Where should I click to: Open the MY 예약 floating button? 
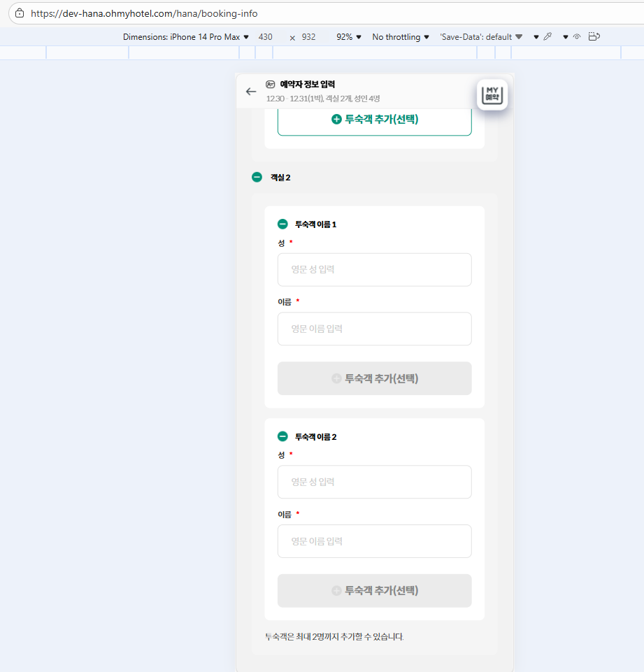click(492, 94)
